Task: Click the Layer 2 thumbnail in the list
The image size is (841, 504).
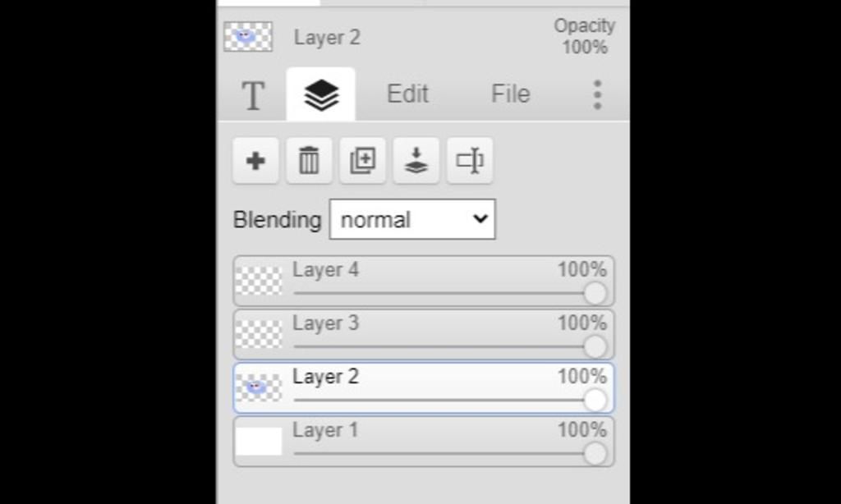Action: [x=259, y=387]
